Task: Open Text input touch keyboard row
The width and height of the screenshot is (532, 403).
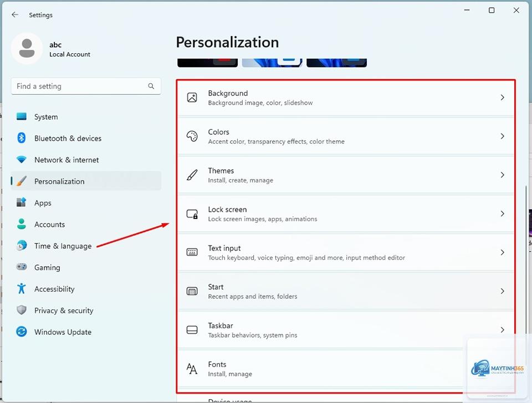Action: tap(346, 252)
